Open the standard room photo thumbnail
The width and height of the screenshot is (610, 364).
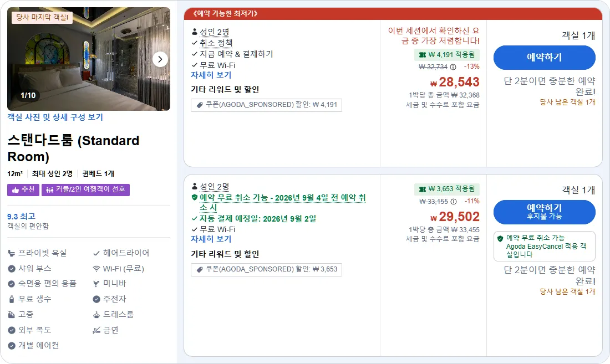click(89, 59)
